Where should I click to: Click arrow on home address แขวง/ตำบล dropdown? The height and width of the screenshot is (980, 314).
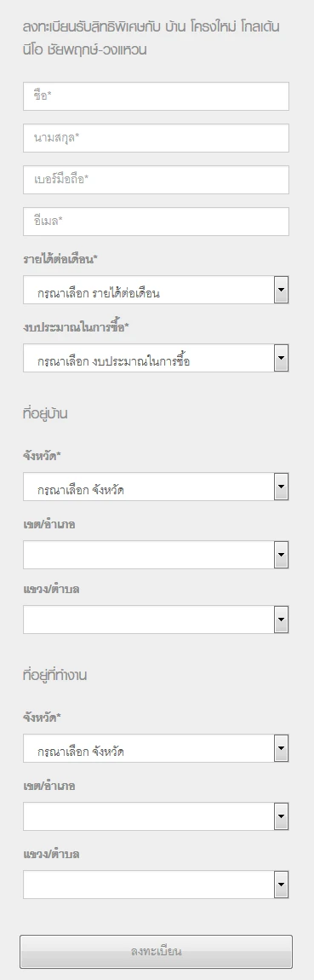[281, 620]
